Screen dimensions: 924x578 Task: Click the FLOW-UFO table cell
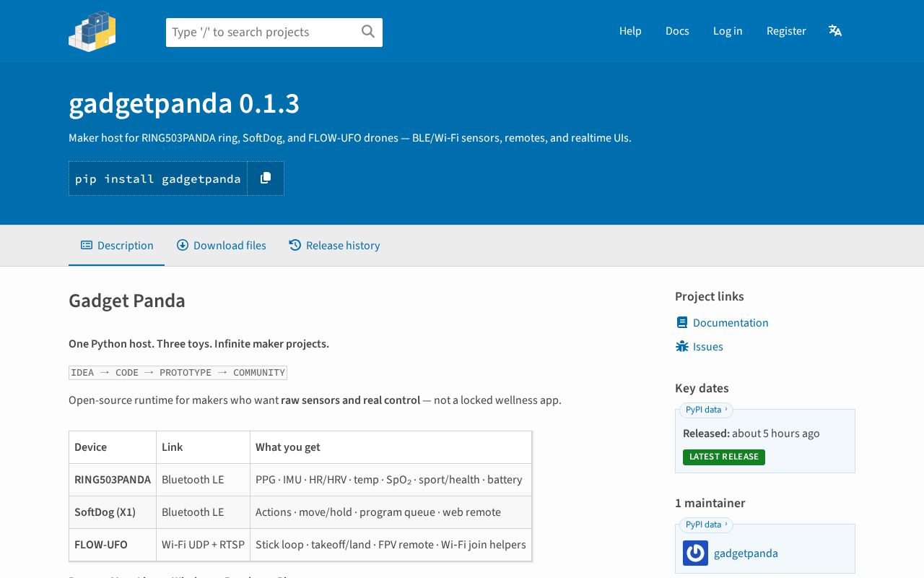pyautogui.click(x=113, y=544)
